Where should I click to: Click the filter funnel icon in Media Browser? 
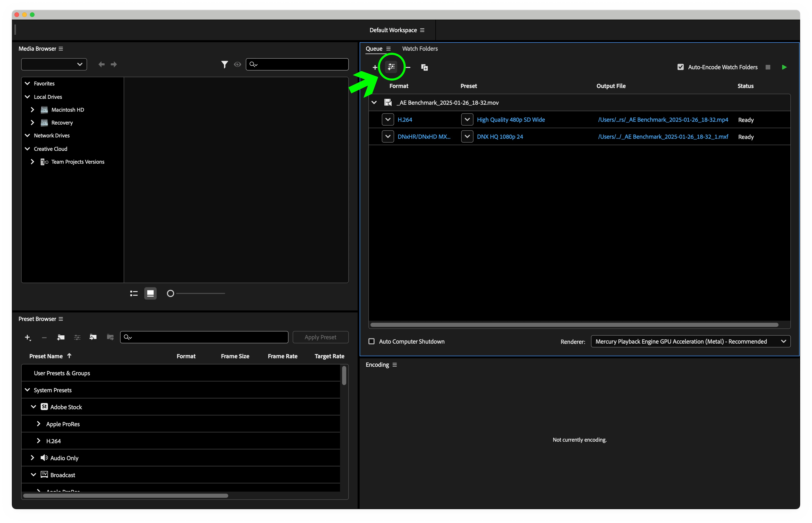[224, 64]
